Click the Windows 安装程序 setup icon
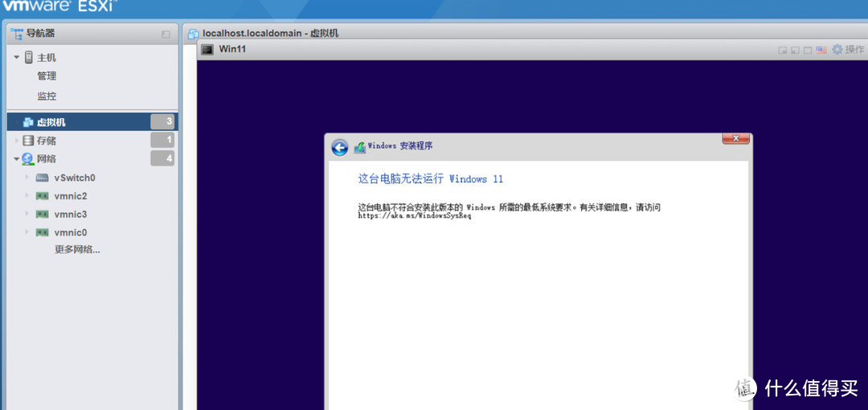Image resolution: width=868 pixels, height=410 pixels. tap(360, 147)
